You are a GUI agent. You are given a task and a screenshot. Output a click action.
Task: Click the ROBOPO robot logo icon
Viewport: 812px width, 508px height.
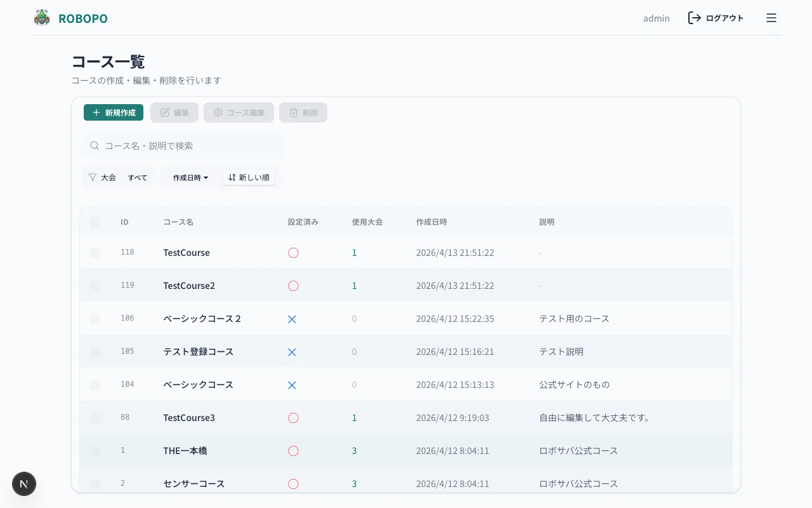(42, 18)
